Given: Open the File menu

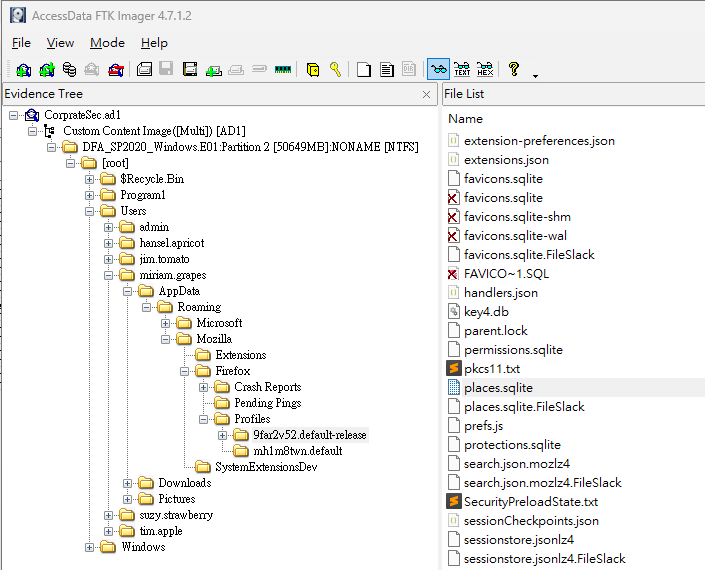Looking at the screenshot, I should pyautogui.click(x=21, y=43).
